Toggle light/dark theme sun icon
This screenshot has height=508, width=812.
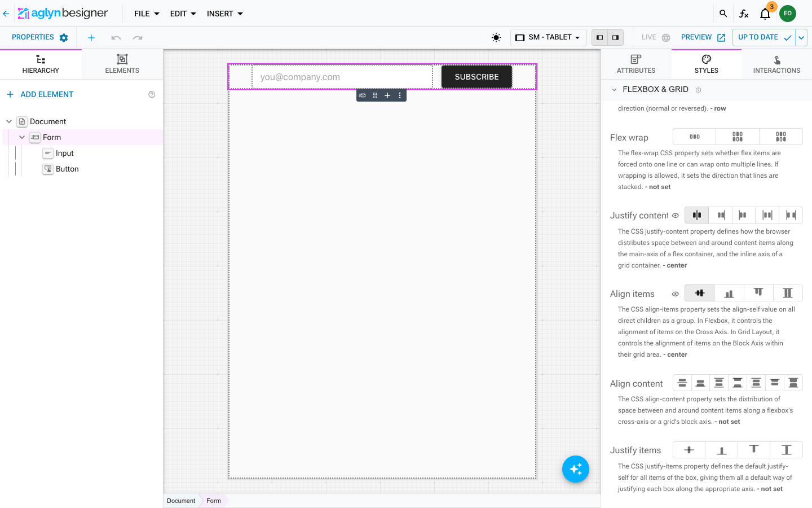pos(496,38)
